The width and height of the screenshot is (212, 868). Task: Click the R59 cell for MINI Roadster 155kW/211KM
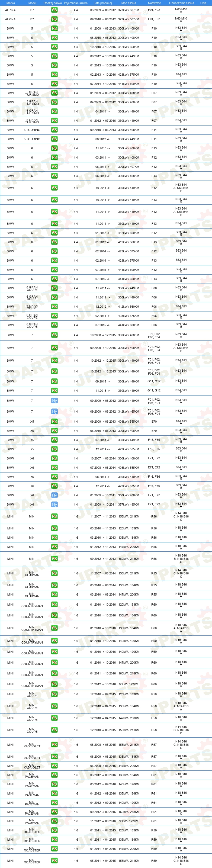(154, 861)
